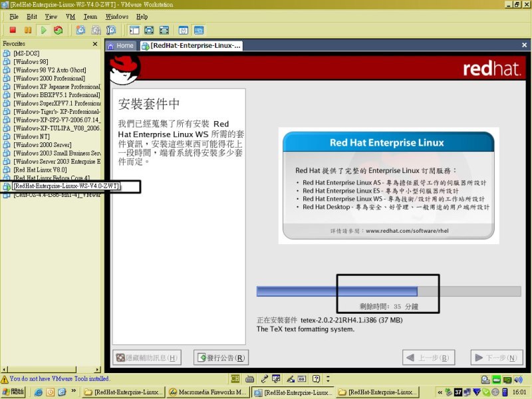Open the Windows Start (開始) button
The height and width of the screenshot is (399, 532).
pyautogui.click(x=13, y=392)
